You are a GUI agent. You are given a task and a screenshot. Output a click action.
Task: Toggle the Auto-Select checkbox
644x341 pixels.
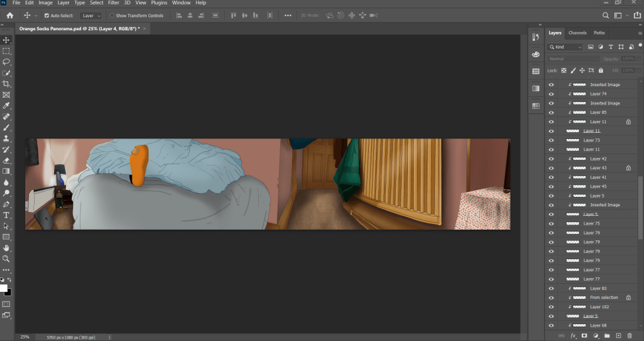[47, 16]
